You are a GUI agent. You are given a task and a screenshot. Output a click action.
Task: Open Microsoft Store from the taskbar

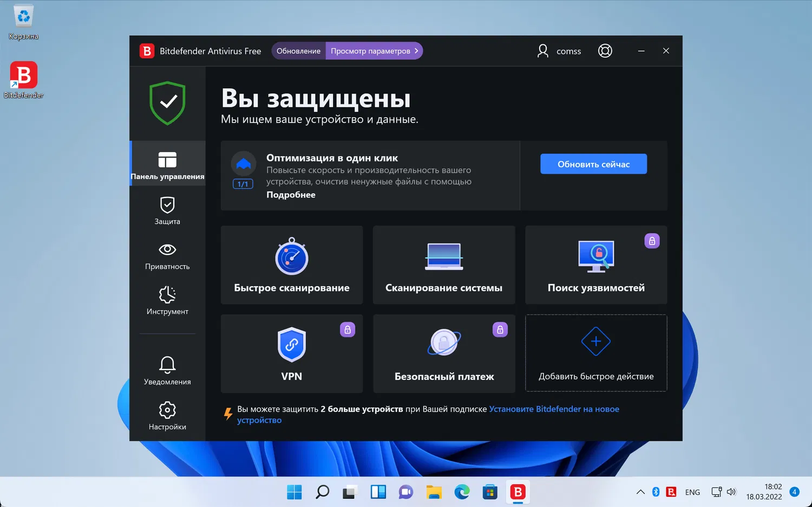pyautogui.click(x=490, y=492)
